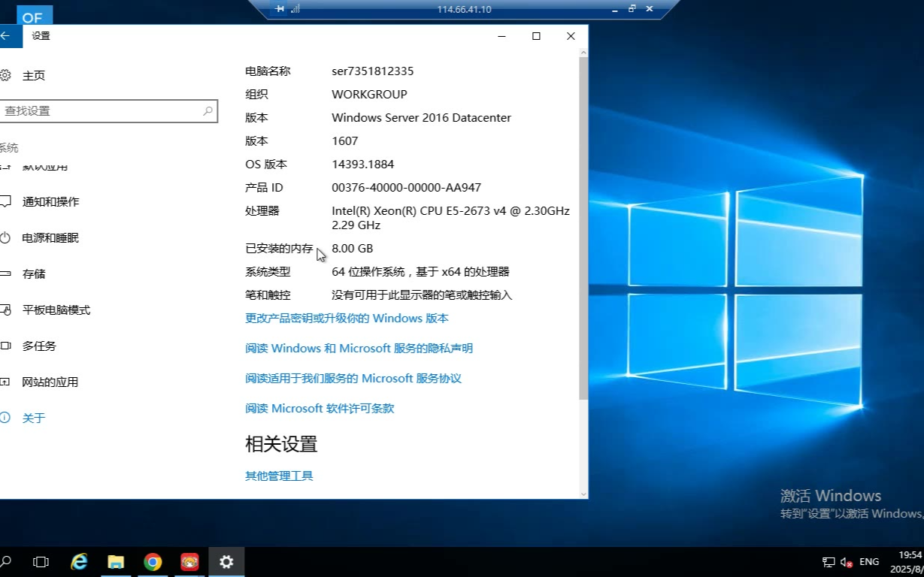Image resolution: width=924 pixels, height=577 pixels.
Task: Open 网站的应用 in the sidebar
Action: (x=40, y=382)
